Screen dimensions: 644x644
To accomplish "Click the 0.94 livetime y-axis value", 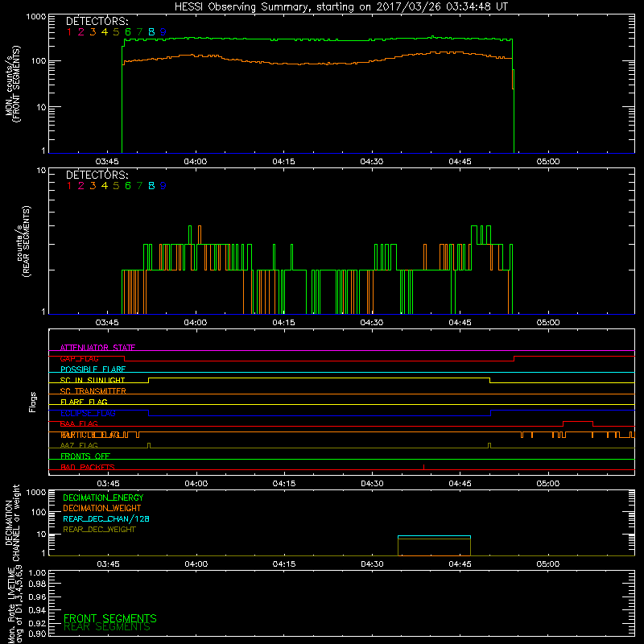I will [x=37, y=610].
